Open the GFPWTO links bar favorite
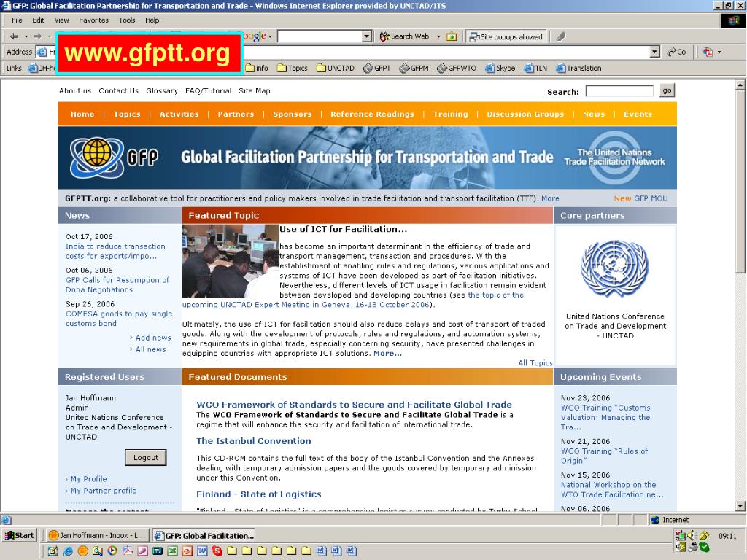Screen dimensions: 747x560 [457, 68]
